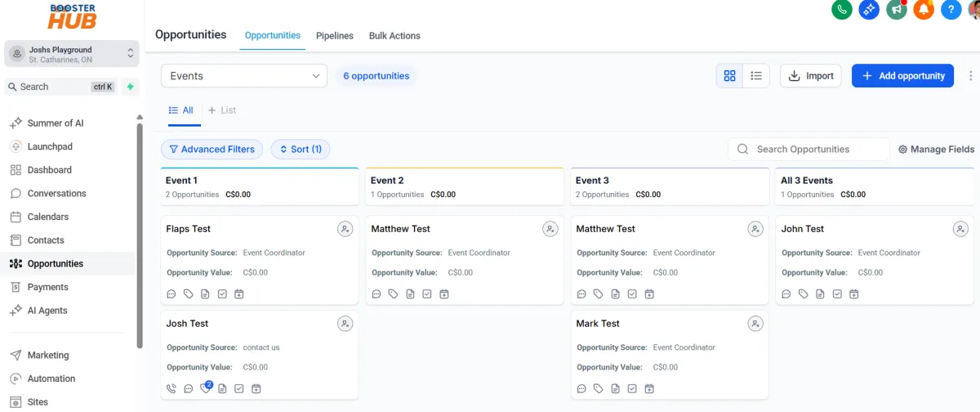980x412 pixels.
Task: Click the green phone dialer icon
Action: pos(842,9)
